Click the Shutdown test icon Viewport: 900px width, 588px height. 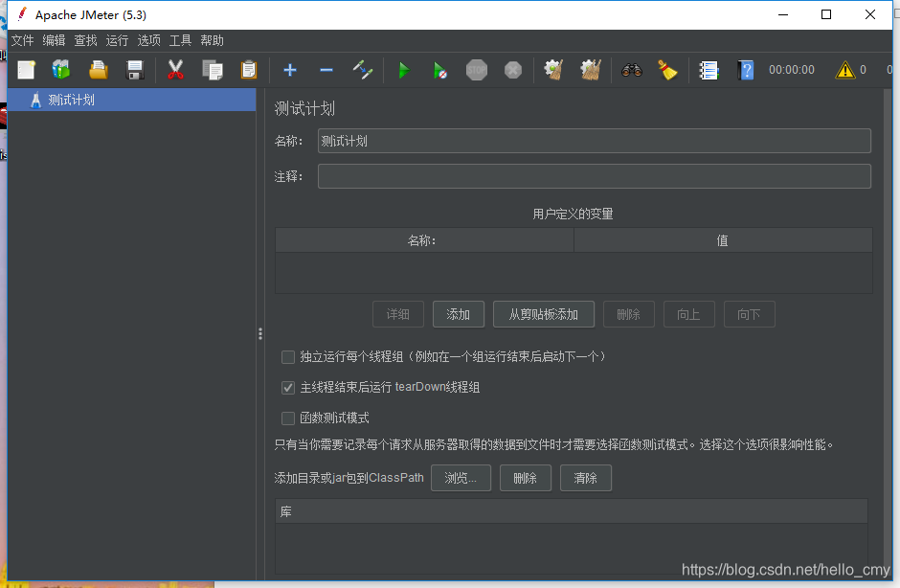pos(513,70)
